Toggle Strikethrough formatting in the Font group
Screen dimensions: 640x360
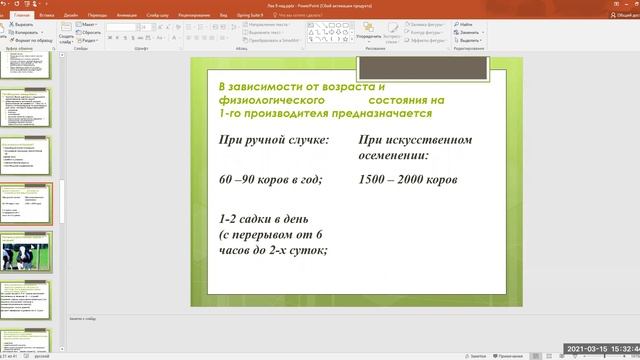[x=140, y=38]
